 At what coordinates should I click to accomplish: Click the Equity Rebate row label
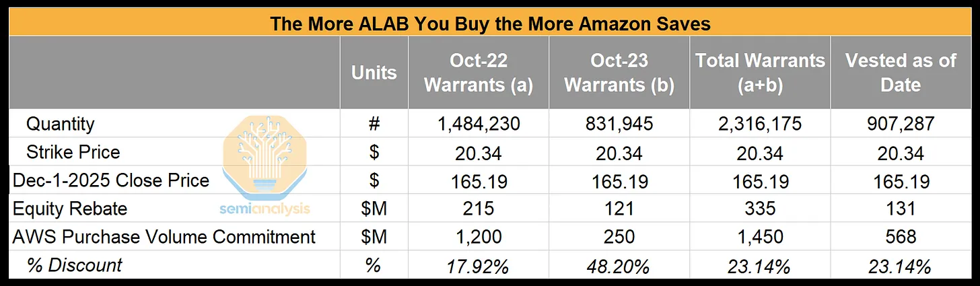(x=70, y=209)
